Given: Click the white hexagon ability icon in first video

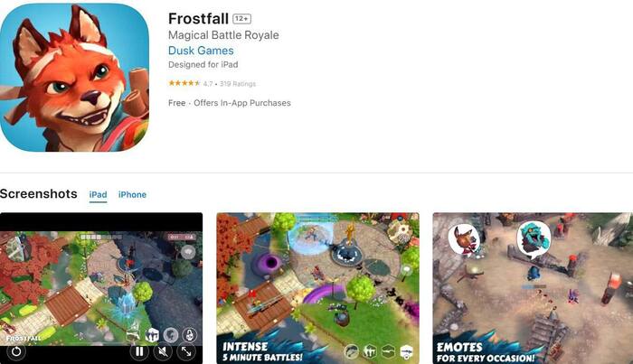Looking at the screenshot, I should coord(152,334).
